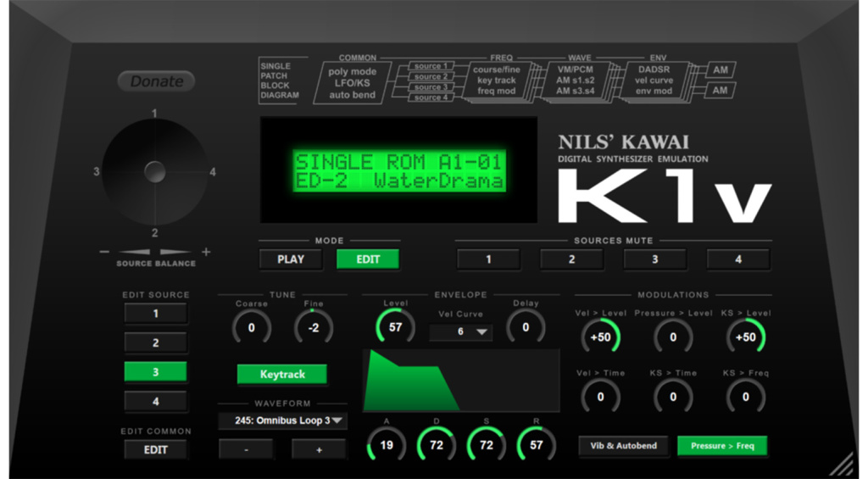Click the Sustain knob labeled S
Image resolution: width=868 pixels, height=479 pixels.
[486, 445]
